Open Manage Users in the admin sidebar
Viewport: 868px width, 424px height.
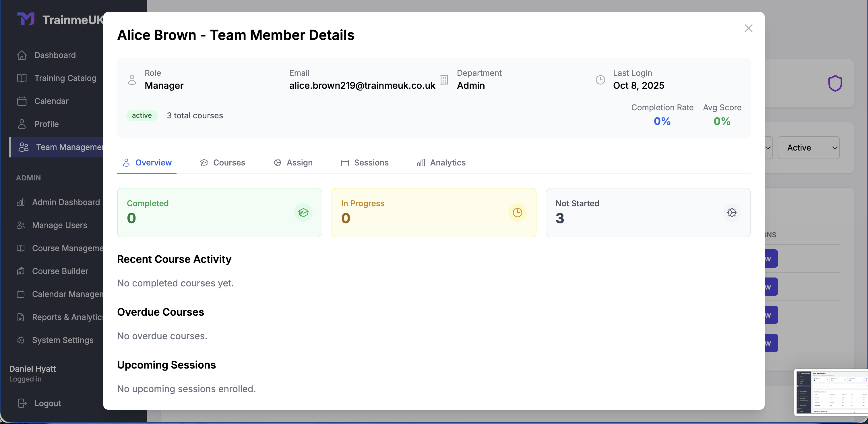(59, 225)
